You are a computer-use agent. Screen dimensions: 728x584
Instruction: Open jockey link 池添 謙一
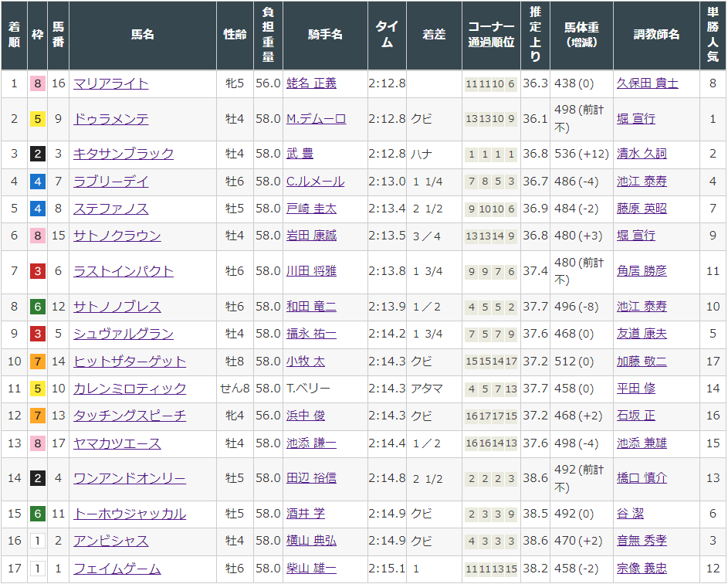(x=311, y=443)
